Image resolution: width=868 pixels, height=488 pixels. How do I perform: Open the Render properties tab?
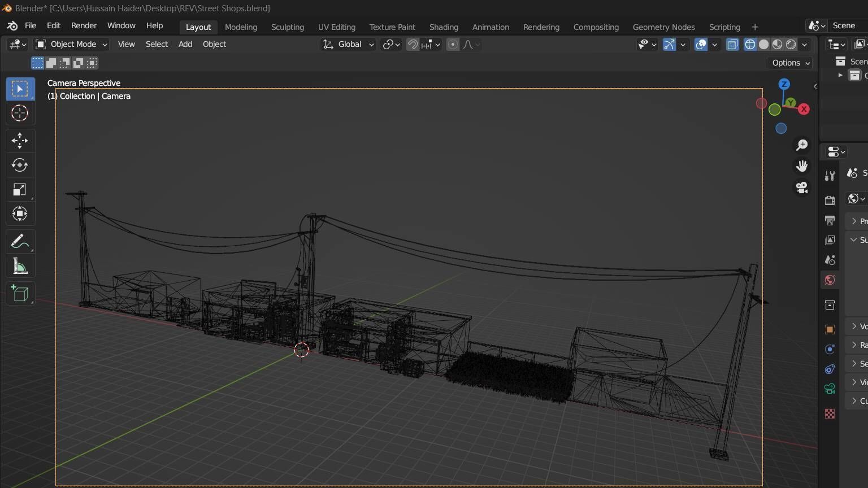[x=830, y=201]
